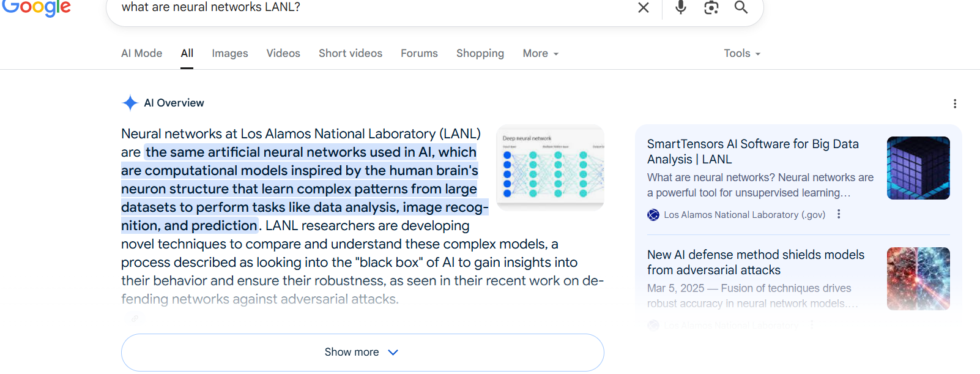Open SmartTensors AI Software for Big Data link

(753, 151)
